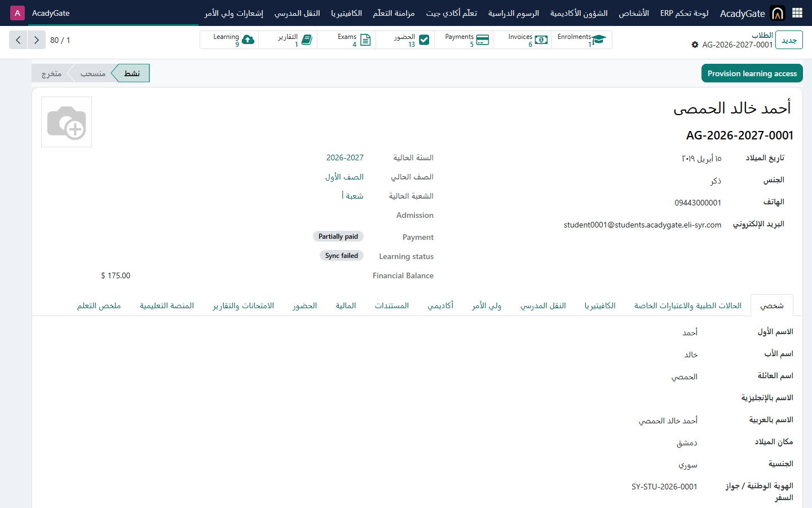Click the السنة الحالية value 2026-2027
Screen dimensions: 812x508
[x=345, y=157]
